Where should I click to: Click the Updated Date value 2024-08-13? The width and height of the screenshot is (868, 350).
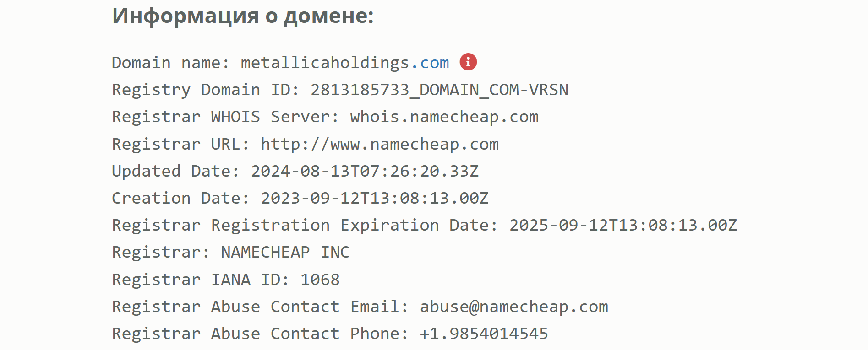[x=365, y=171]
